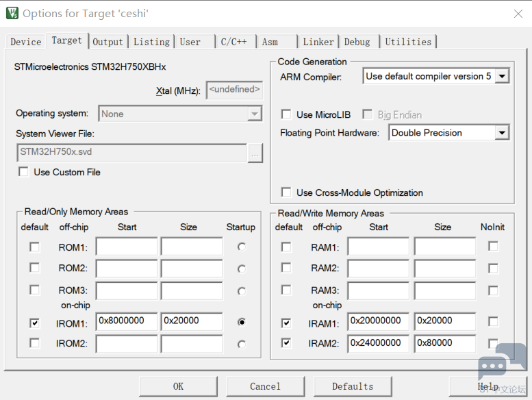
Task: Check the ROM2 default checkbox
Action: (34, 268)
